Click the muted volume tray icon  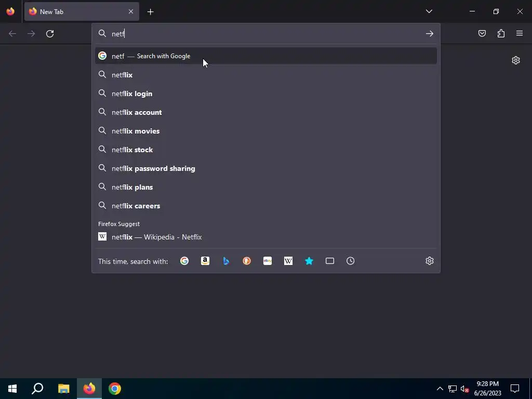(x=465, y=389)
